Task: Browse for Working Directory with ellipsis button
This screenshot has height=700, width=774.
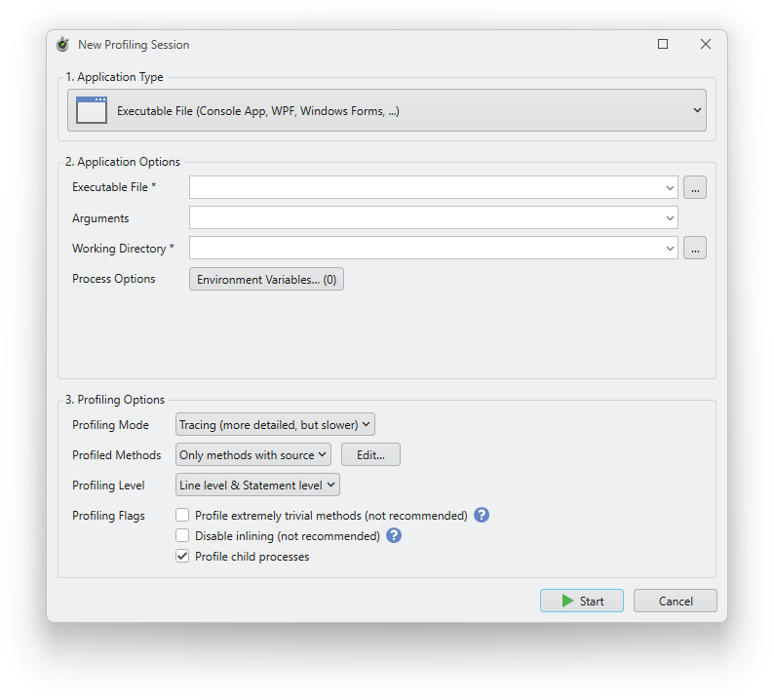Action: [x=694, y=249]
